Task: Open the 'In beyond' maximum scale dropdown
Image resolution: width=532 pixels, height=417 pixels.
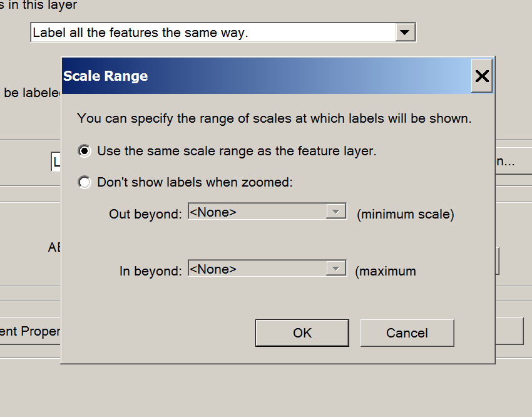Action: click(336, 269)
